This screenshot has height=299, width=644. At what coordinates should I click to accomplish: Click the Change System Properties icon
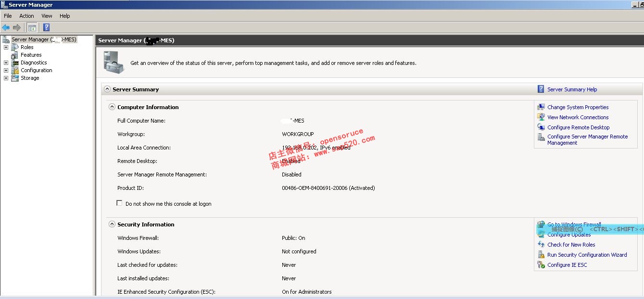point(541,107)
